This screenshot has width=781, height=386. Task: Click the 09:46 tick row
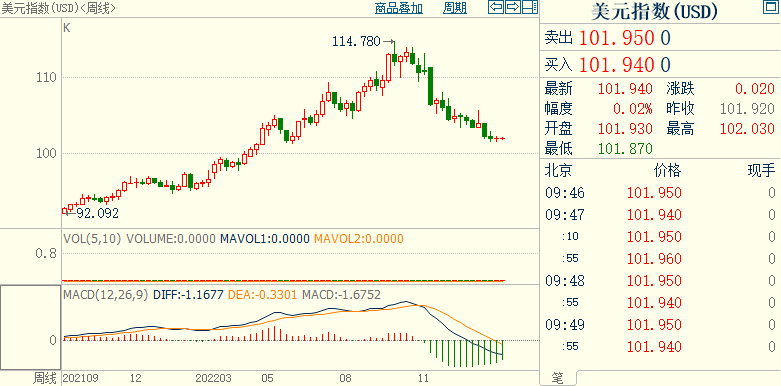pos(660,193)
